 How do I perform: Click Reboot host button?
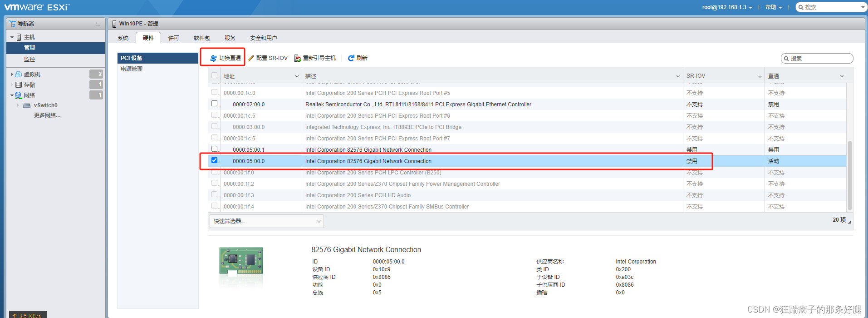coord(315,58)
